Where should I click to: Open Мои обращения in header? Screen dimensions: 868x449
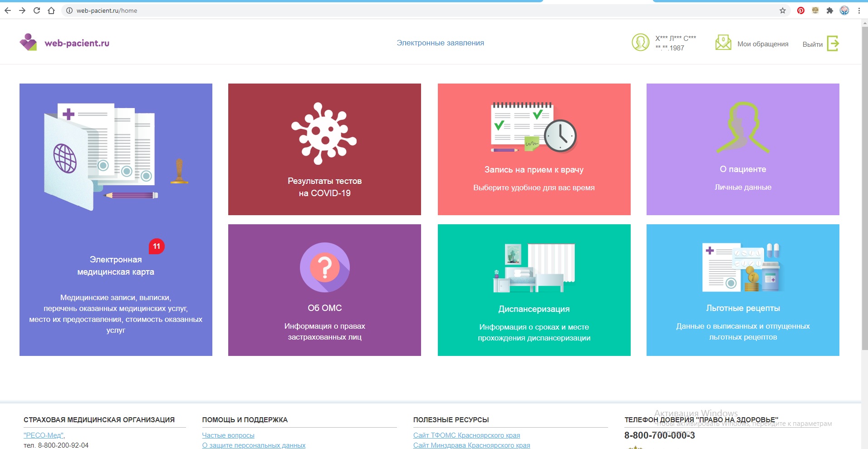point(762,44)
